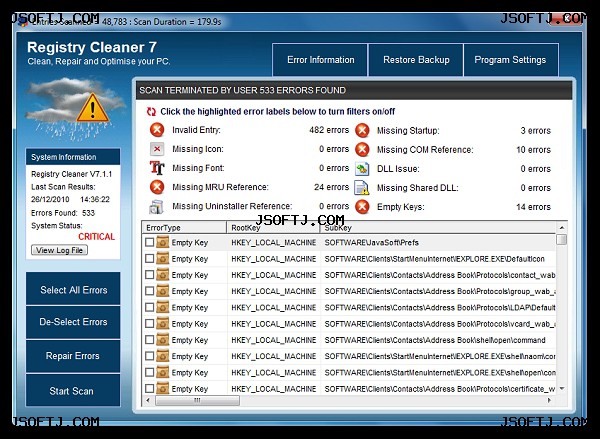Click the key icon for the certificate_w row

[x=163, y=388]
